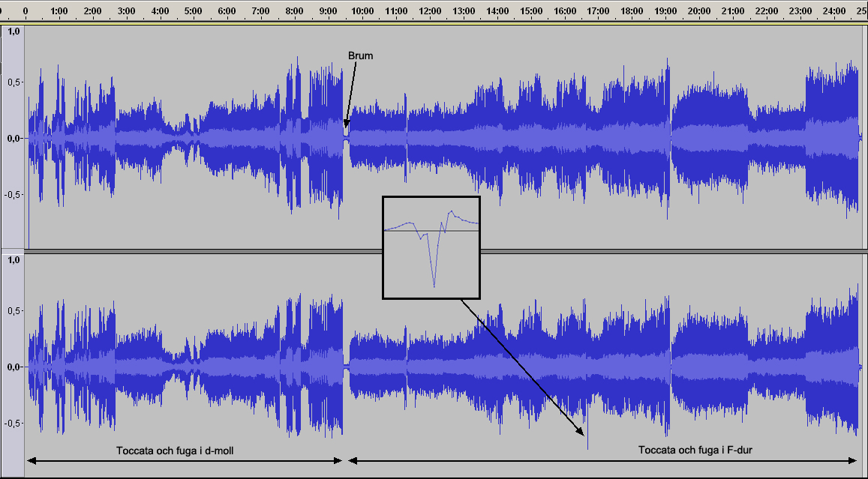Click the 12:00 ruler mark
868x479 pixels.
tap(430, 10)
